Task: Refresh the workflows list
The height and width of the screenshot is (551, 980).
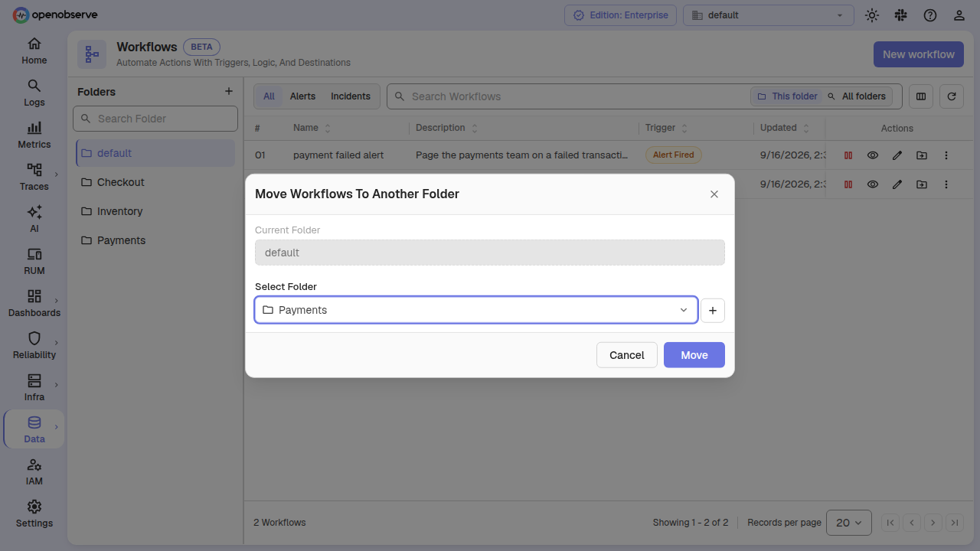Action: (952, 96)
